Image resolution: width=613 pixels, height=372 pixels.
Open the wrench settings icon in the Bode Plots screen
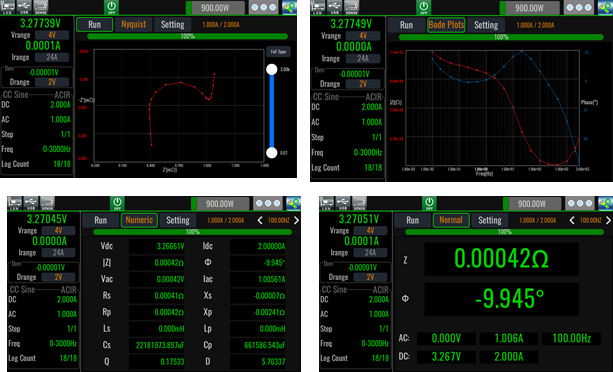click(606, 7)
